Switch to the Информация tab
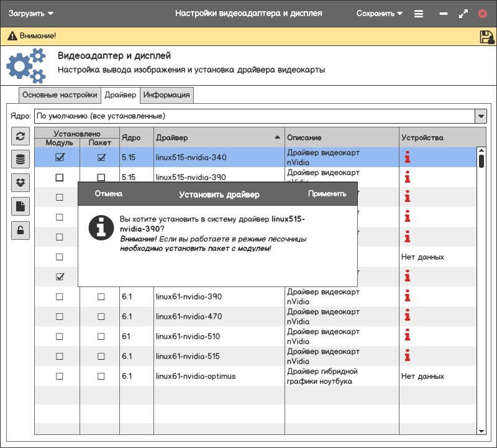The image size is (497, 448). click(x=166, y=95)
